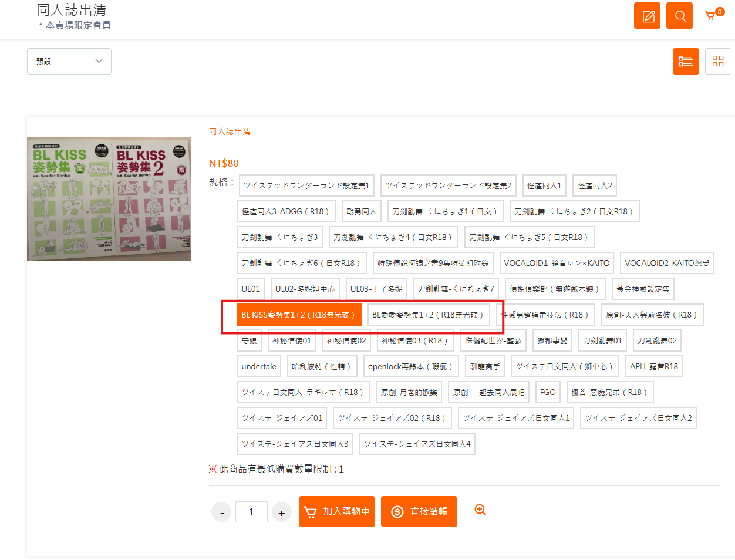
Task: Decrease quantity with the minus button
Action: coord(222,512)
